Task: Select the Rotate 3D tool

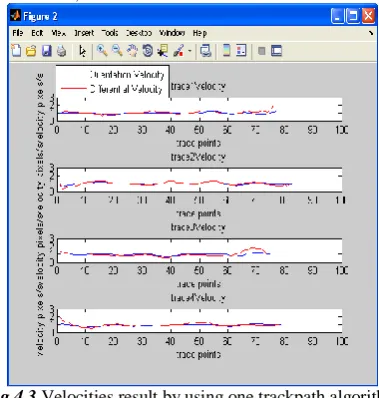Action: tap(148, 51)
